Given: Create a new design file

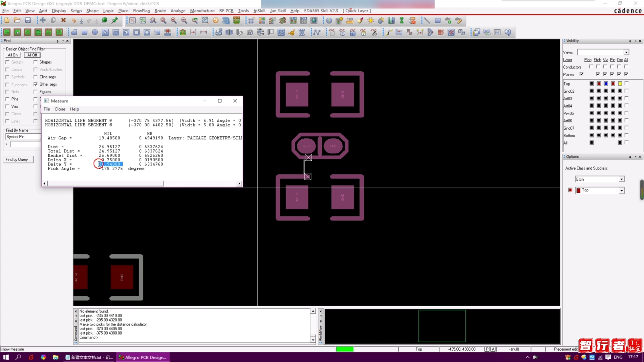Looking at the screenshot, I should 7,20.
